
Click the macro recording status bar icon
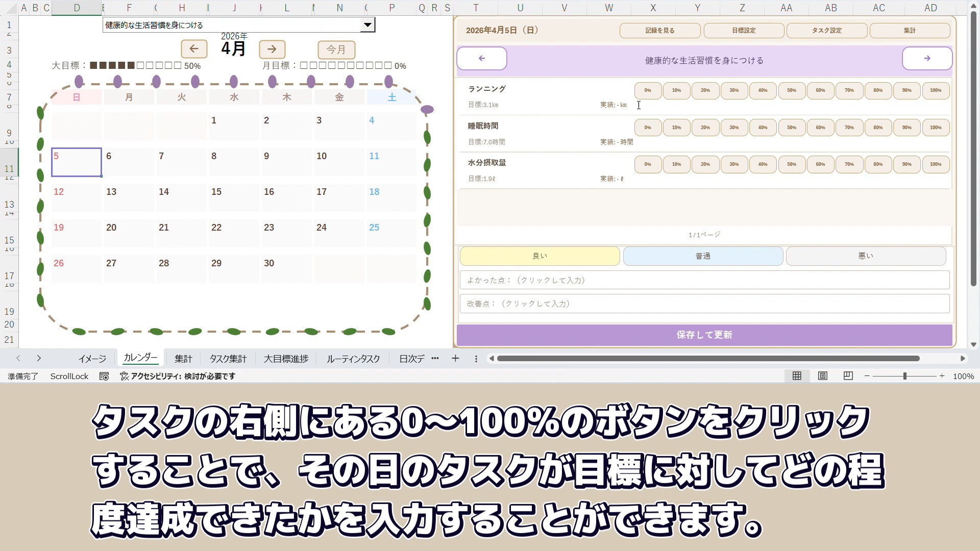tap(104, 376)
